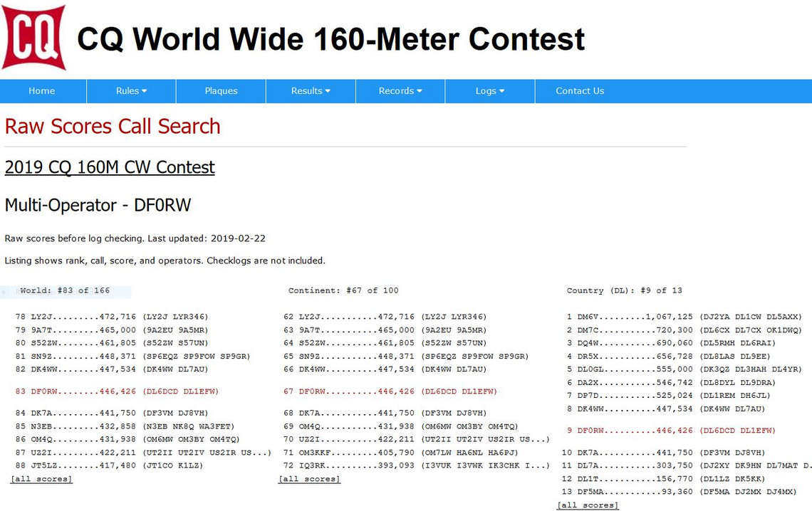
Task: Click Country rank 11 DL7A row
Action: click(687, 465)
